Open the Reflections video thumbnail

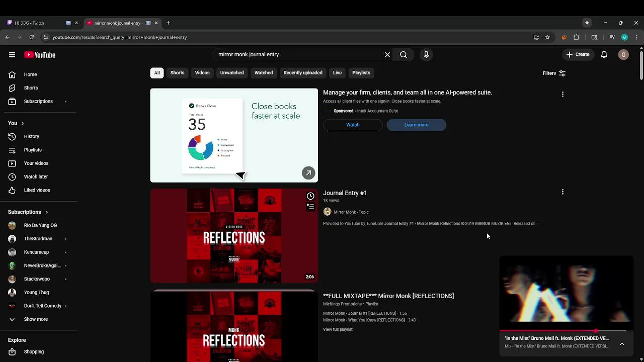coord(234,236)
